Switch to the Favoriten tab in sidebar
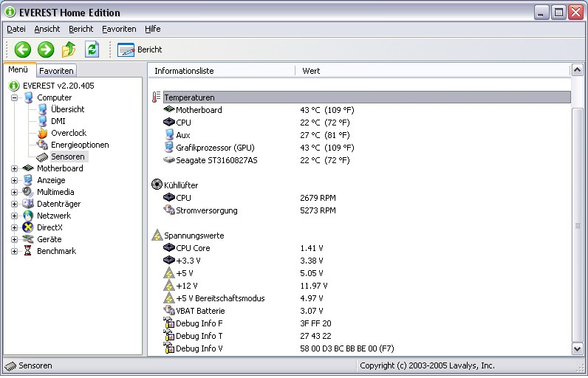The height and width of the screenshot is (378, 588). 56,71
